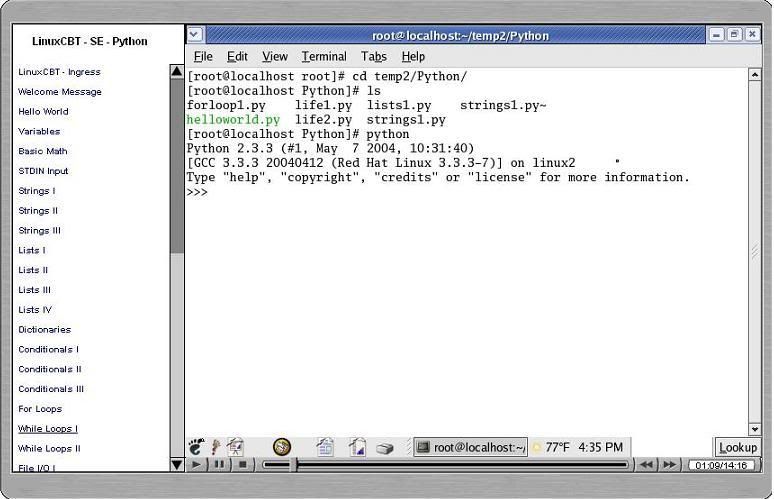Open the Conditionals III lesson
This screenshot has height=499, width=774.
(x=51, y=389)
